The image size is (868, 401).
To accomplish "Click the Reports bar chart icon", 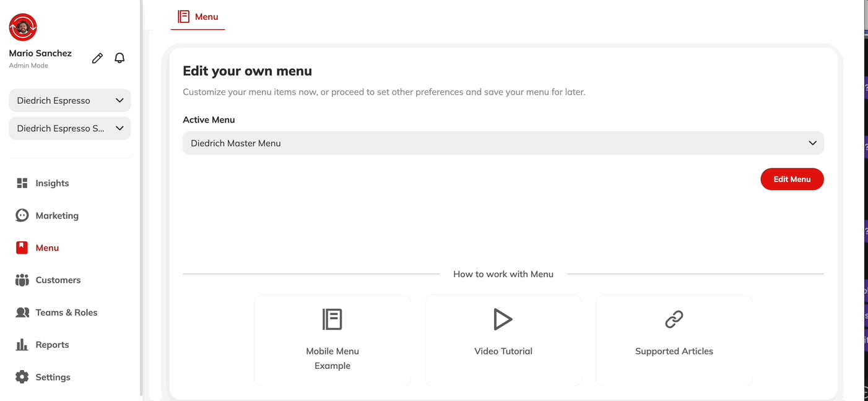I will click(22, 345).
